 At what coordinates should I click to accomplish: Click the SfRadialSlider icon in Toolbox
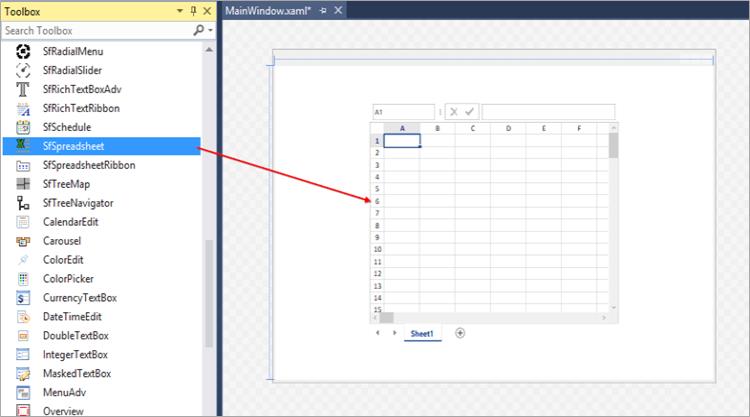pos(23,70)
